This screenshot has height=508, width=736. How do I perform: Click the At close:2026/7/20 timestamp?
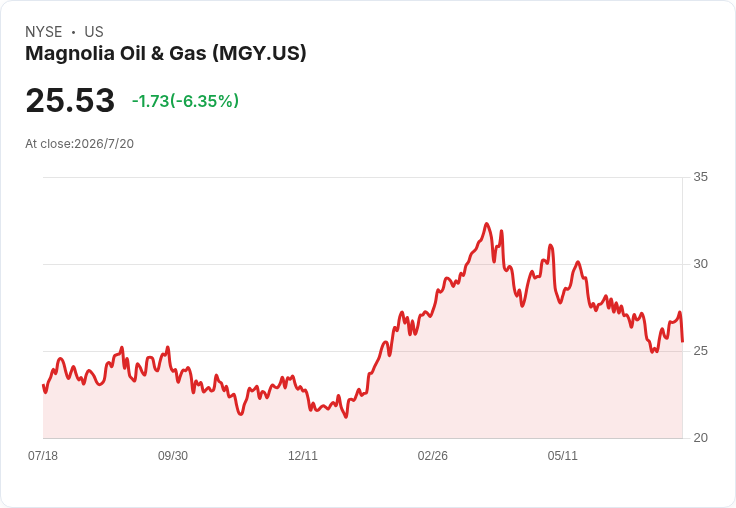(x=79, y=144)
